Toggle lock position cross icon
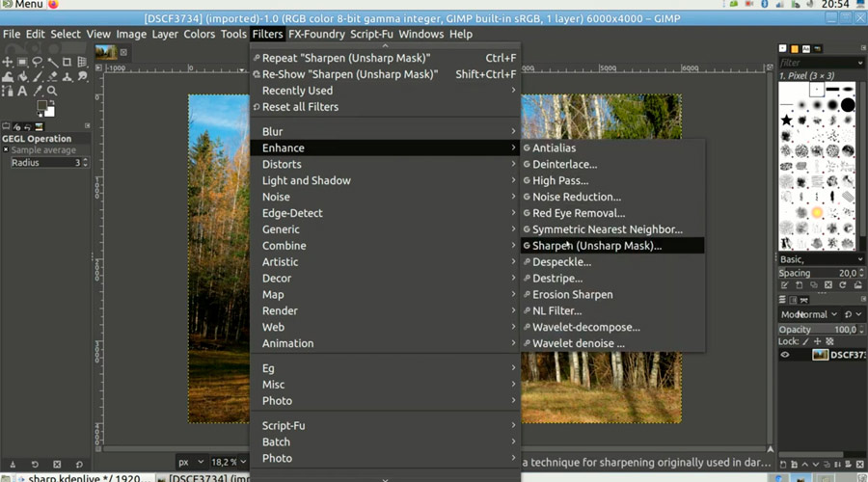 coord(818,341)
